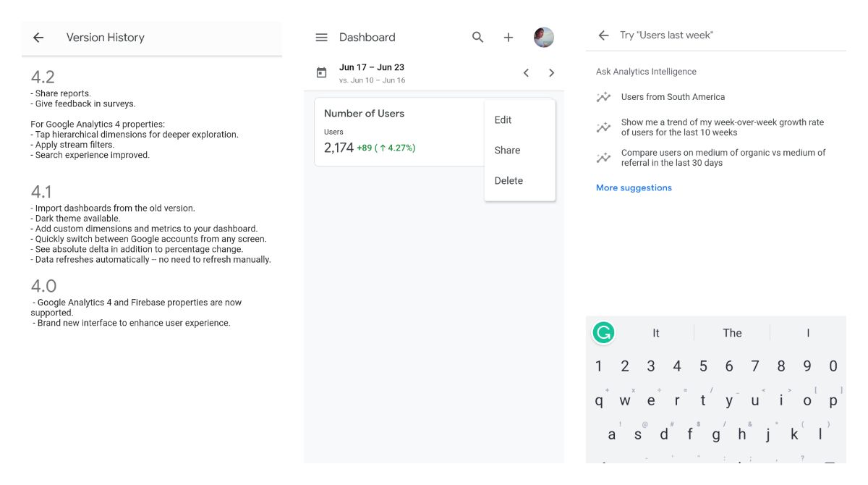
Task: Tap insights icon beside South America suggestion
Action: point(603,97)
